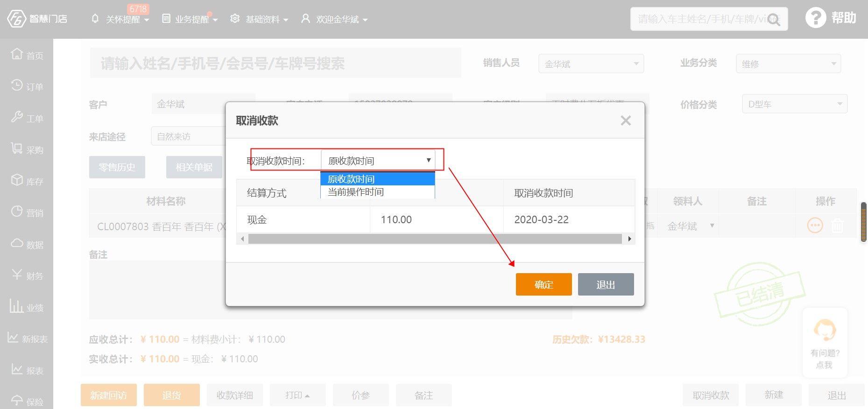Click the 智慧门店 logo icon

(16, 19)
